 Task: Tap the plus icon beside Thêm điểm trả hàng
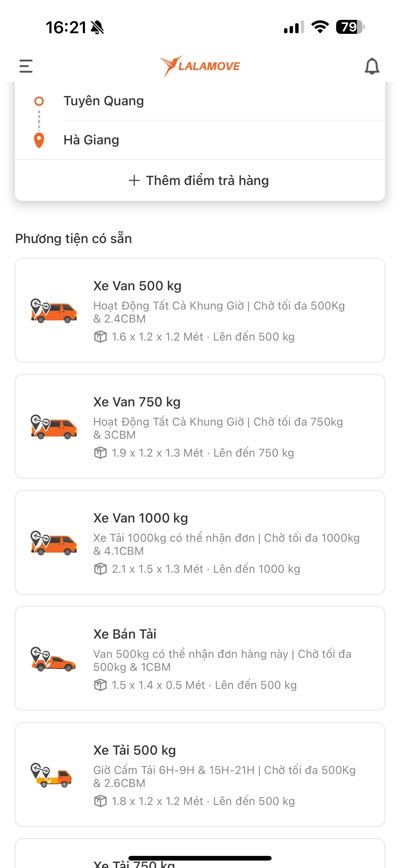coord(134,181)
